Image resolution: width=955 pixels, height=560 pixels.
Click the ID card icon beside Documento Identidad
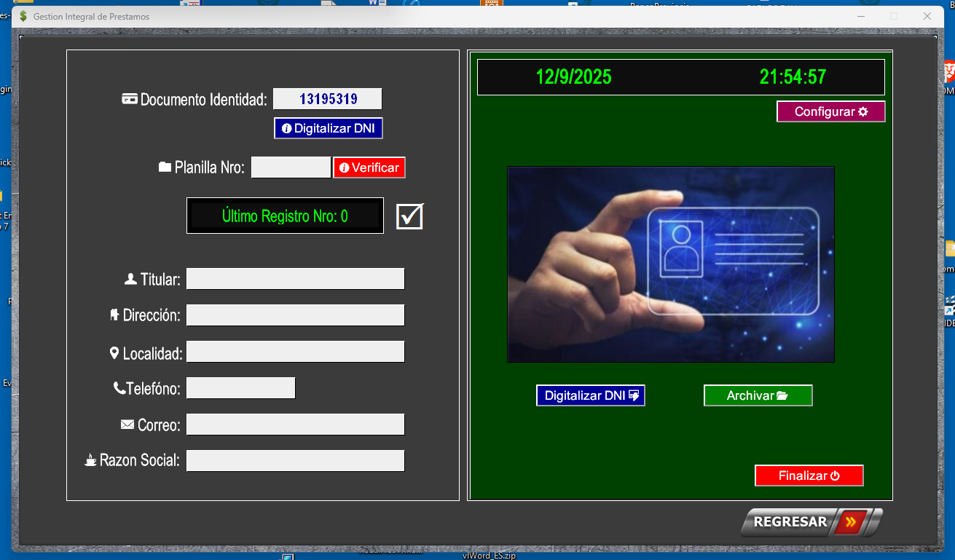tap(130, 100)
